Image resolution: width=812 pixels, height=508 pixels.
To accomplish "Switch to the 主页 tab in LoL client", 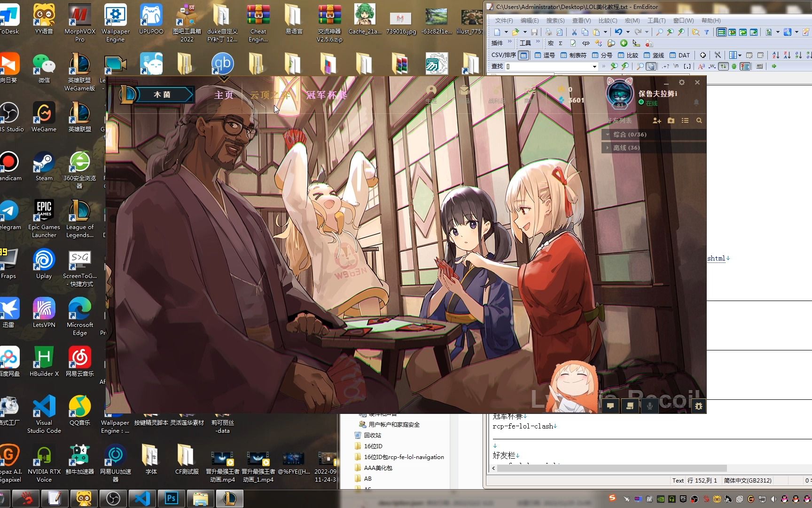I will (224, 95).
